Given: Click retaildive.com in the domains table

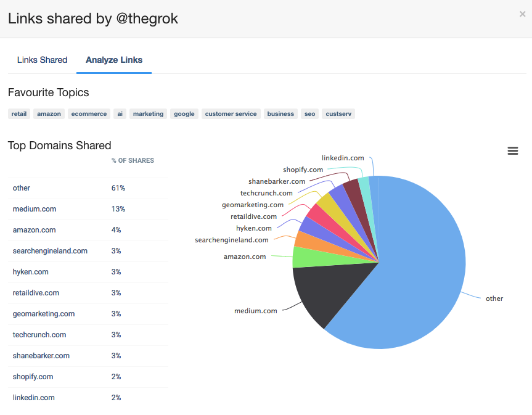Looking at the screenshot, I should click(36, 293).
